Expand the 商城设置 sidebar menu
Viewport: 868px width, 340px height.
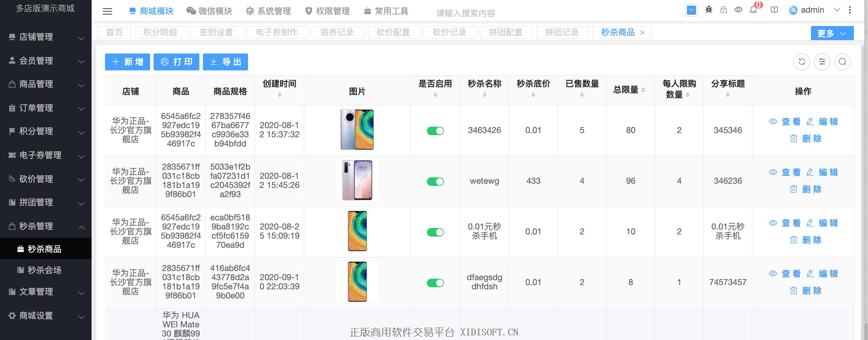46,316
